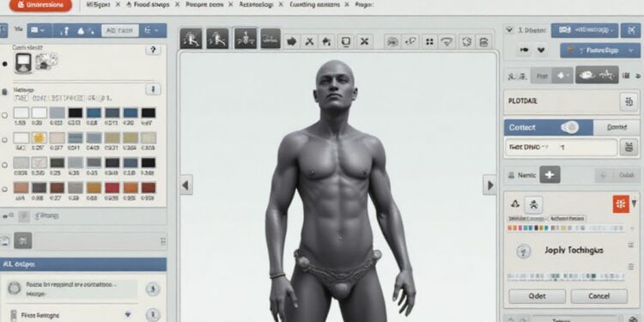Pick the red swatch in the bottom row
This screenshot has height=322, width=644.
[112, 188]
